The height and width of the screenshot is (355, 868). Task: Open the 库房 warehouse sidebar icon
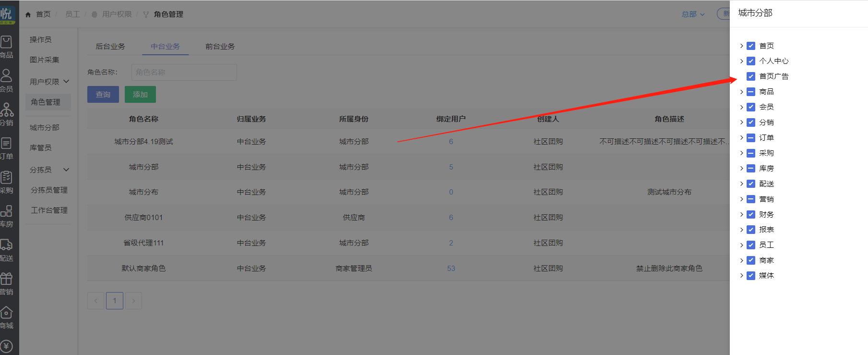[x=6, y=211]
